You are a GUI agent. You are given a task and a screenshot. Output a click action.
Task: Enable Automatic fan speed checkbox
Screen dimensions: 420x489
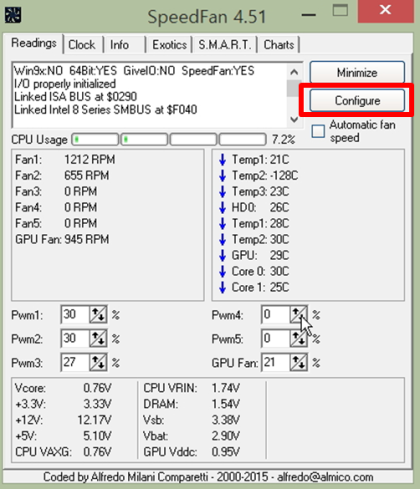(x=318, y=131)
